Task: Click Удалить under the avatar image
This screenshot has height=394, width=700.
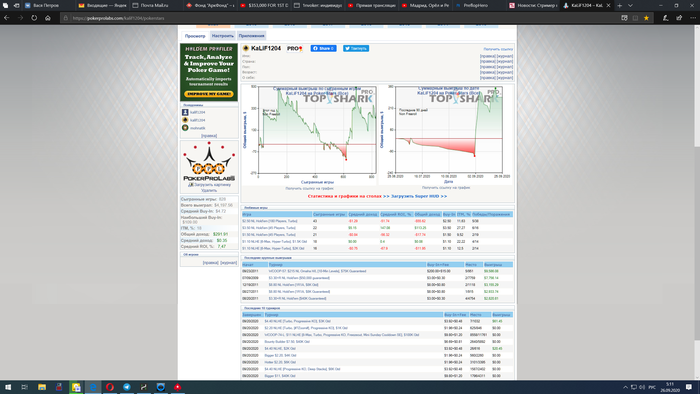Action: 209,190
